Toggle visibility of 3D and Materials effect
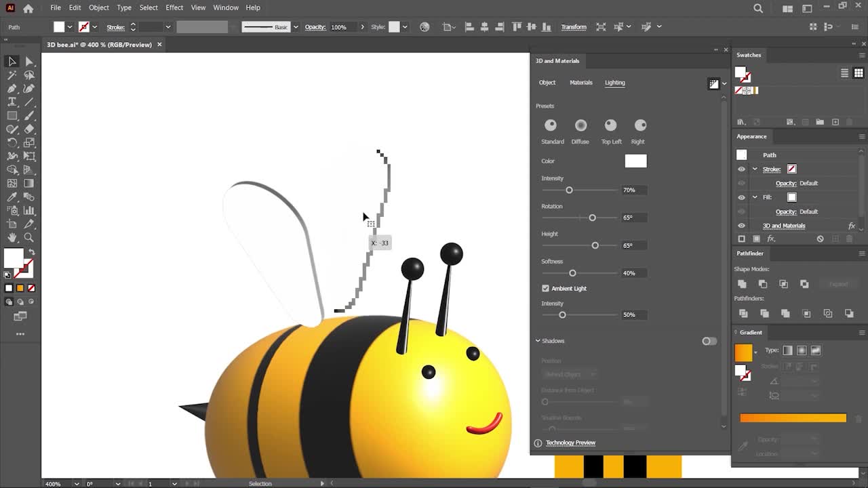This screenshot has height=488, width=868. pyautogui.click(x=741, y=226)
